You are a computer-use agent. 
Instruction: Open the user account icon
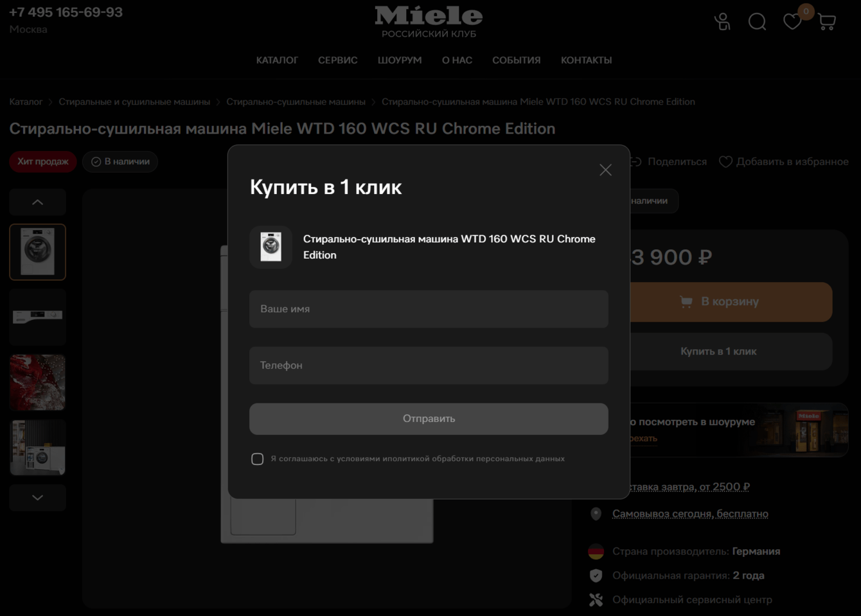point(722,22)
